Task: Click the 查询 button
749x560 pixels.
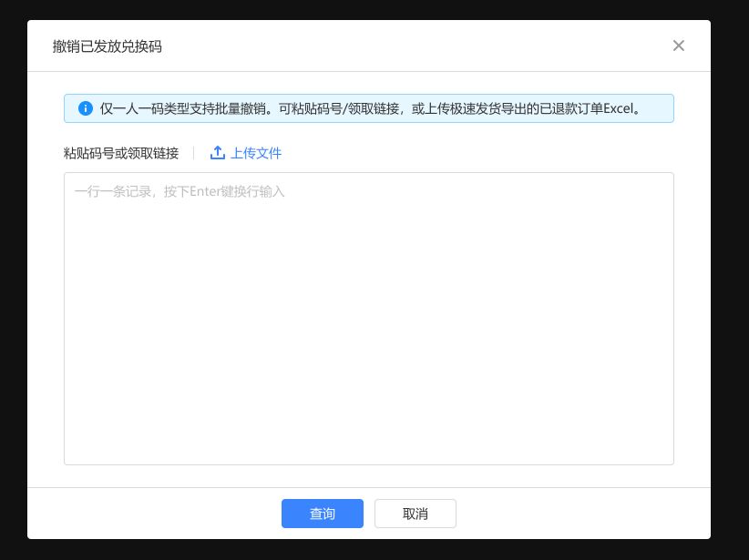Action: [x=323, y=514]
